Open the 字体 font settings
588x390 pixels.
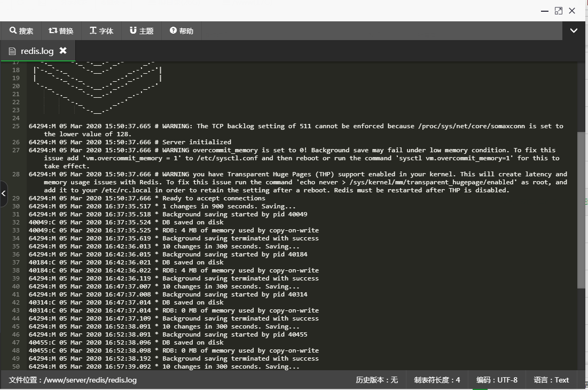[101, 31]
